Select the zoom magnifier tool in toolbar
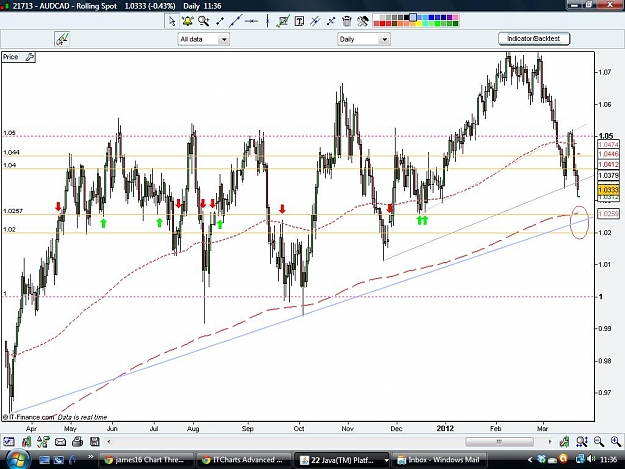 [x=204, y=21]
